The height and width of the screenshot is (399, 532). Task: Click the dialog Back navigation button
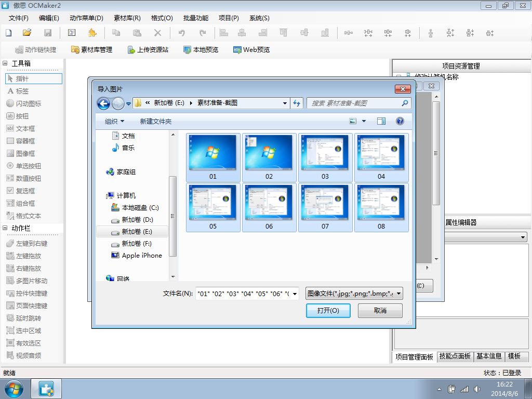103,103
